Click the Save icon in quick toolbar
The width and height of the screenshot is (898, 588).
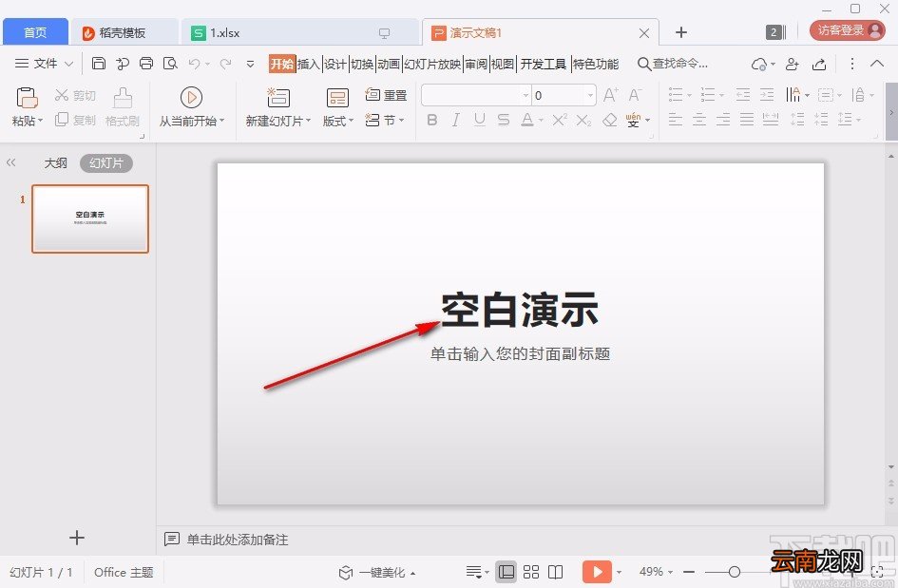(x=99, y=63)
